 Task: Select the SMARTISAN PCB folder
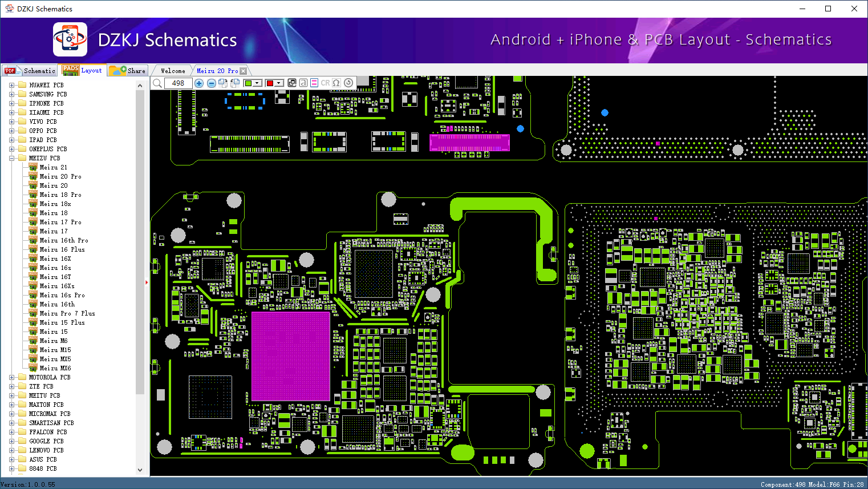point(51,423)
